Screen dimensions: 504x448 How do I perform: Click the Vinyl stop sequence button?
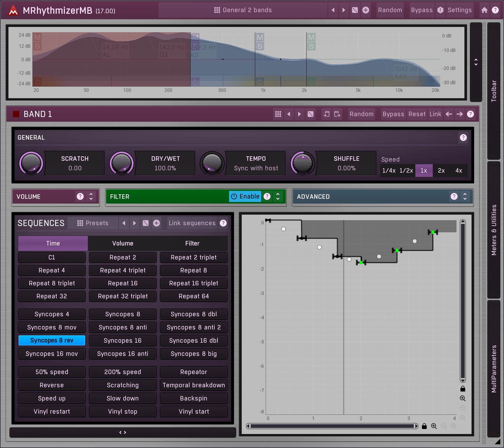pos(123,412)
